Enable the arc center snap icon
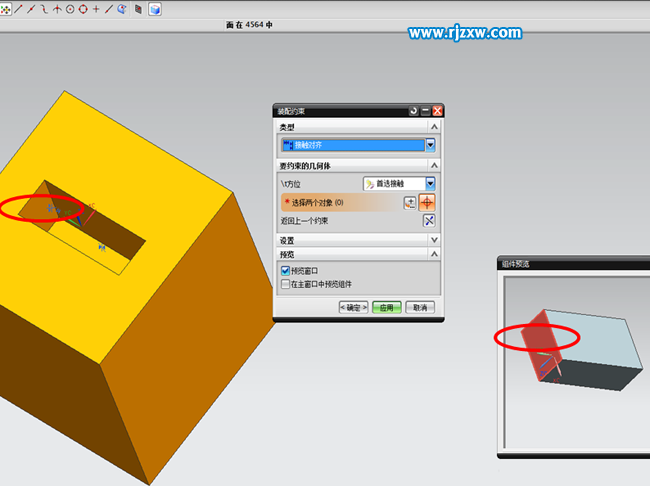The image size is (650, 486). (x=70, y=9)
